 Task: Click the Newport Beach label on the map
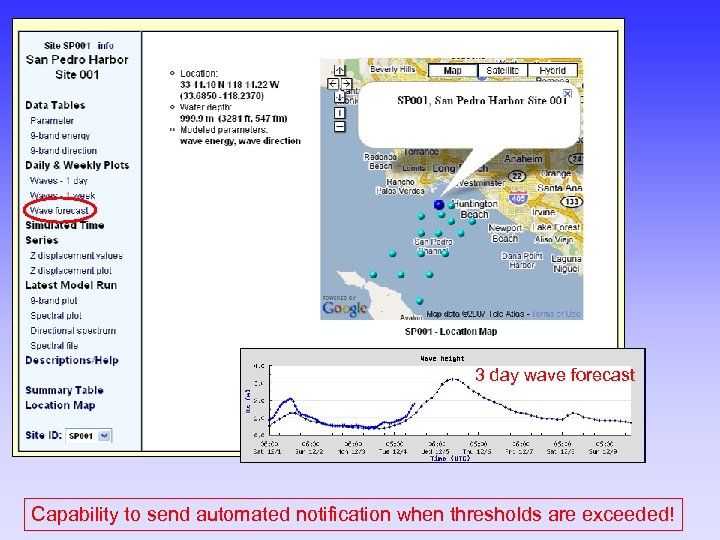(505, 233)
